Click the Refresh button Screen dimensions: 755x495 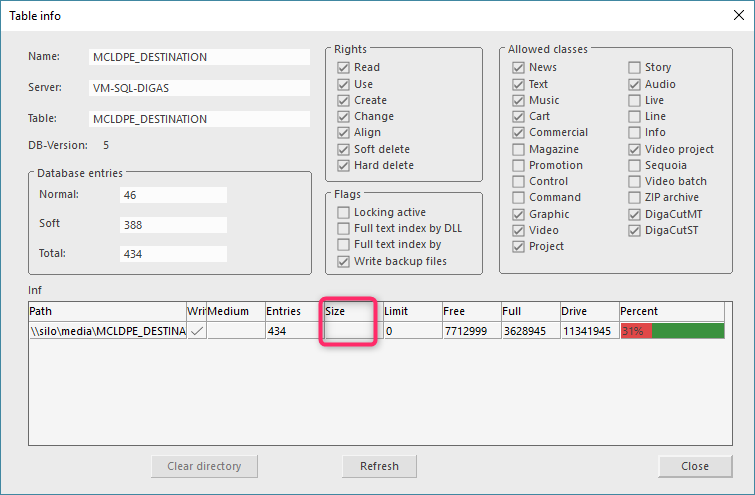(x=379, y=466)
